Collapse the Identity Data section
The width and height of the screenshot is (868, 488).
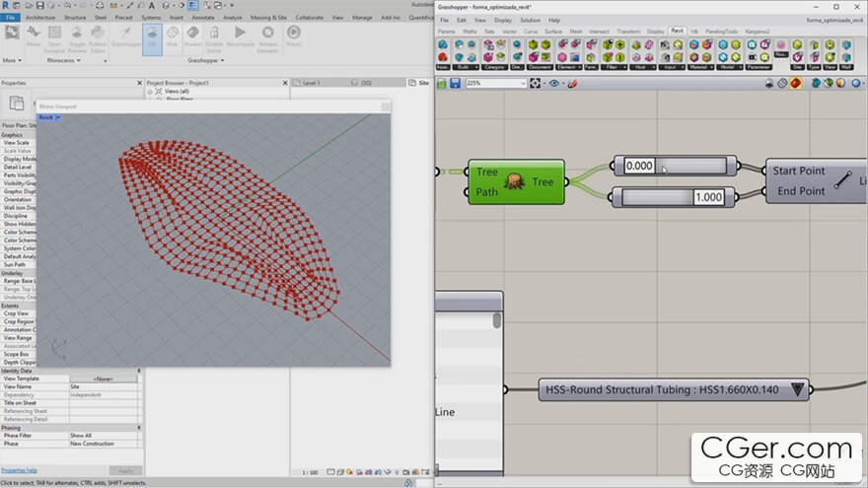pos(139,371)
